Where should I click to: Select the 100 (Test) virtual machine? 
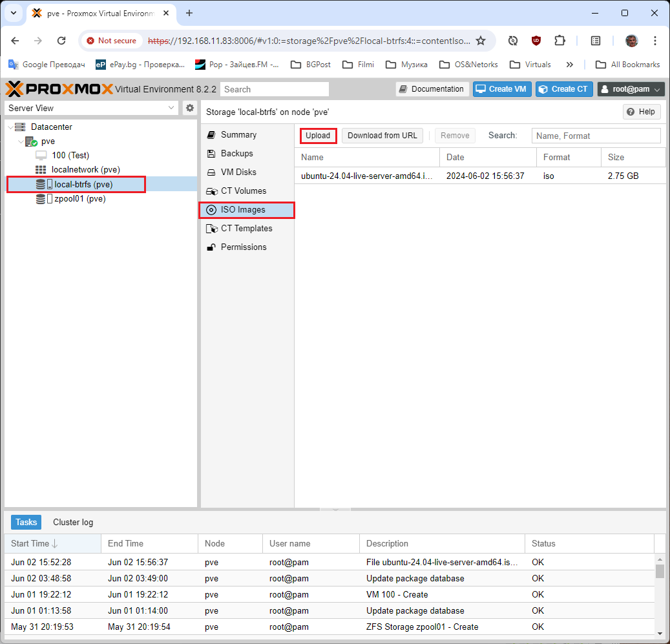tap(101, 156)
